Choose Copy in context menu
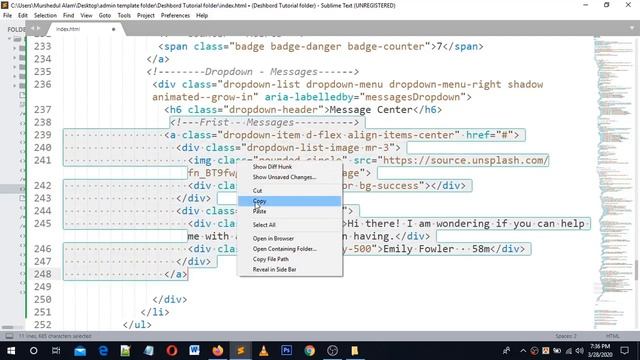 pos(290,201)
